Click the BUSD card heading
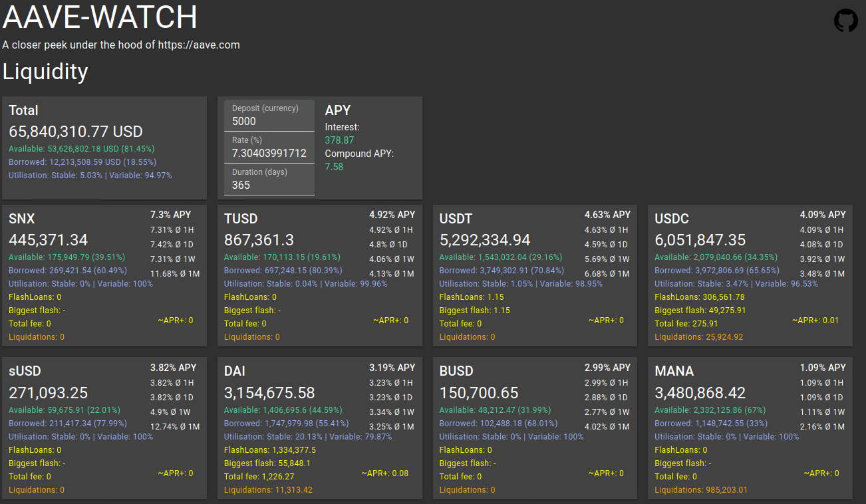 point(456,371)
